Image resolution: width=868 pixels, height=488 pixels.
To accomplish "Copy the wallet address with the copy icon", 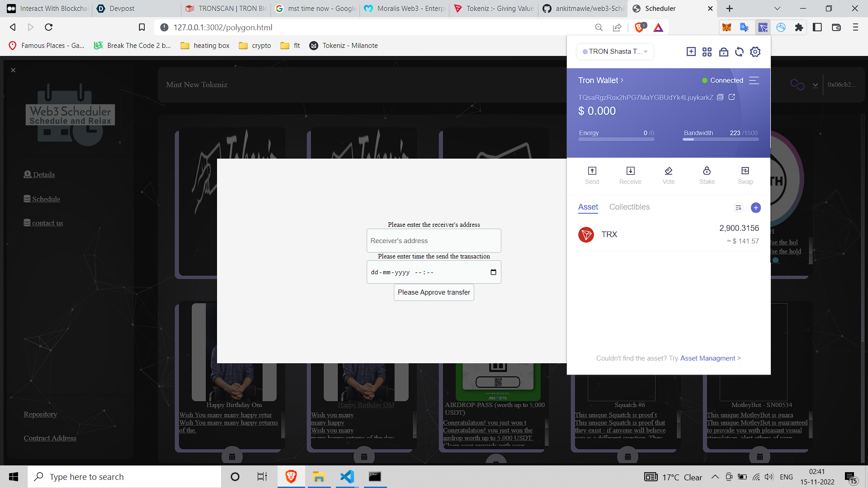I will [720, 97].
